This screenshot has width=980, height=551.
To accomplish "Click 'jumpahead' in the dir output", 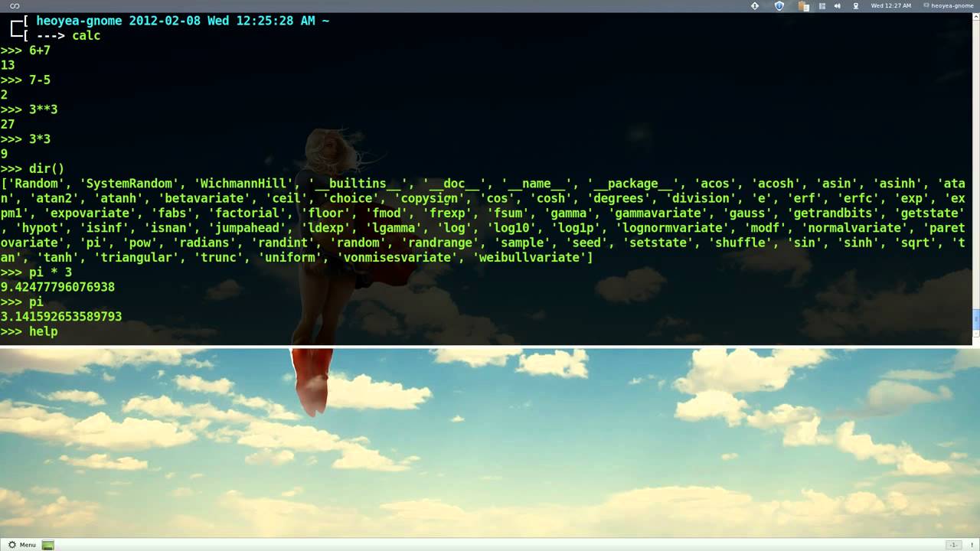I will (248, 228).
